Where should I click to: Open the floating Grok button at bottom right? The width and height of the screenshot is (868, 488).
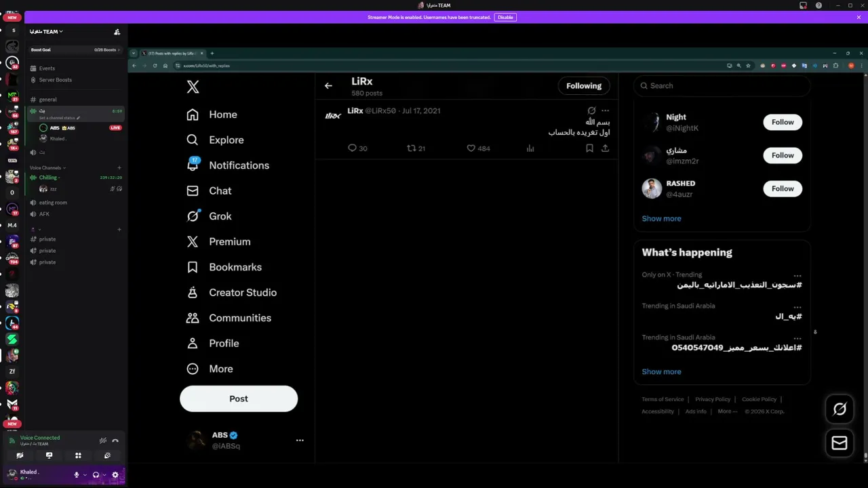pos(840,409)
